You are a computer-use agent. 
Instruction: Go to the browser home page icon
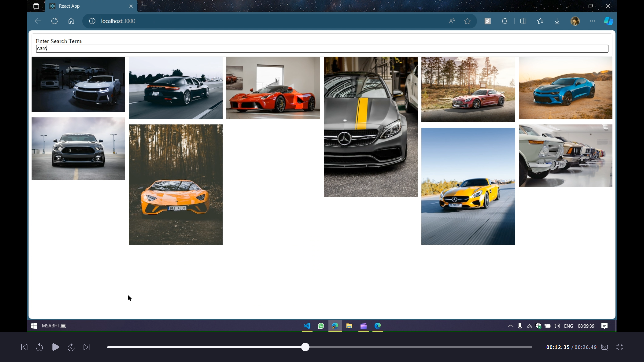point(71,21)
